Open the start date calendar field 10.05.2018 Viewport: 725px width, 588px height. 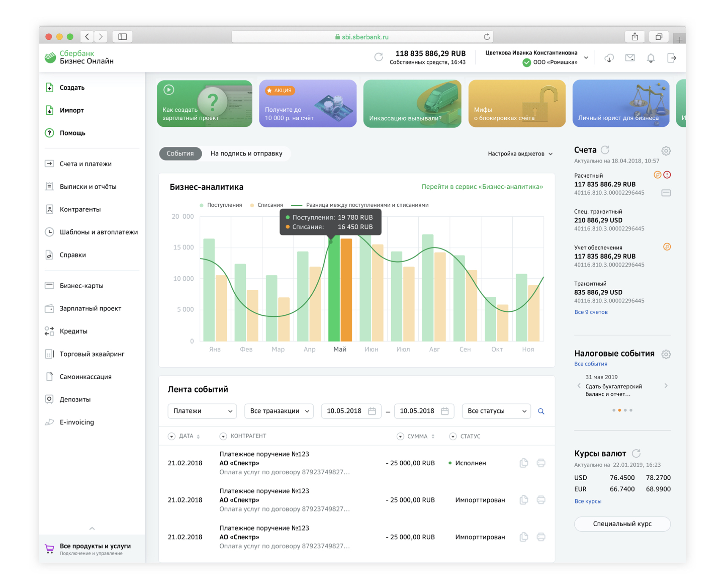point(351,411)
